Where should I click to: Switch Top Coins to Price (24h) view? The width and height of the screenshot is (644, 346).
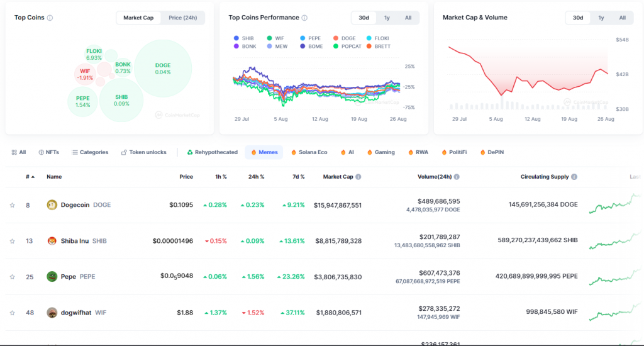pyautogui.click(x=183, y=18)
